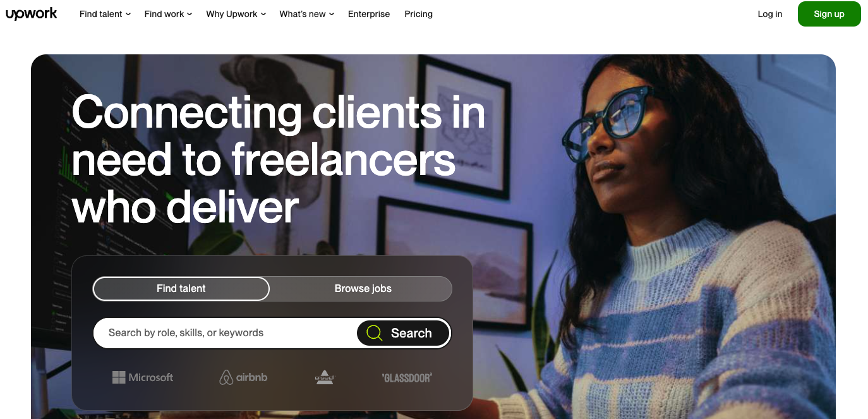868x419 pixels.
Task: Go to the Pricing page
Action: click(x=418, y=14)
